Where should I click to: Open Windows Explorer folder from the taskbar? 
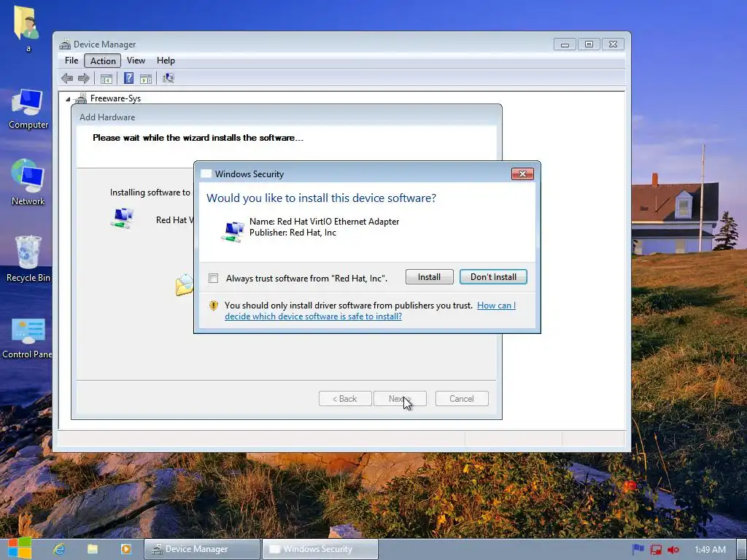point(93,549)
